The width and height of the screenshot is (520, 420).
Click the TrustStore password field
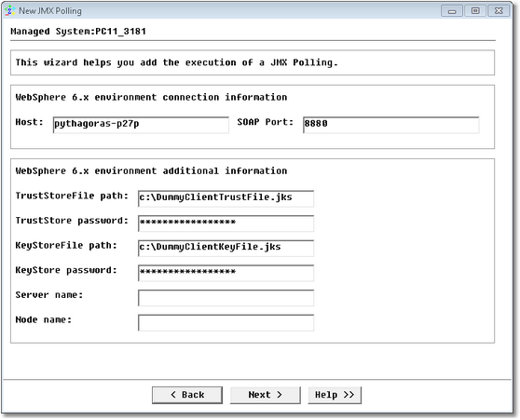pyautogui.click(x=226, y=224)
